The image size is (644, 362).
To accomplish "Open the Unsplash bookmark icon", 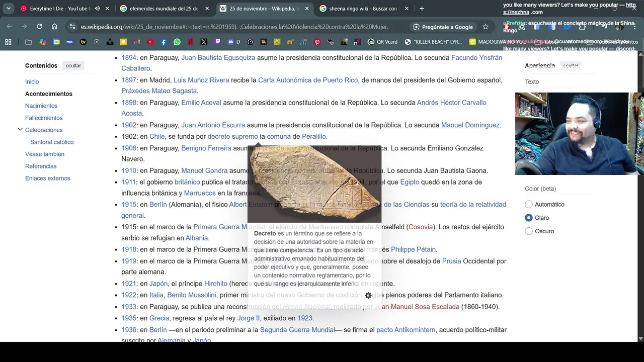I will click(x=110, y=42).
